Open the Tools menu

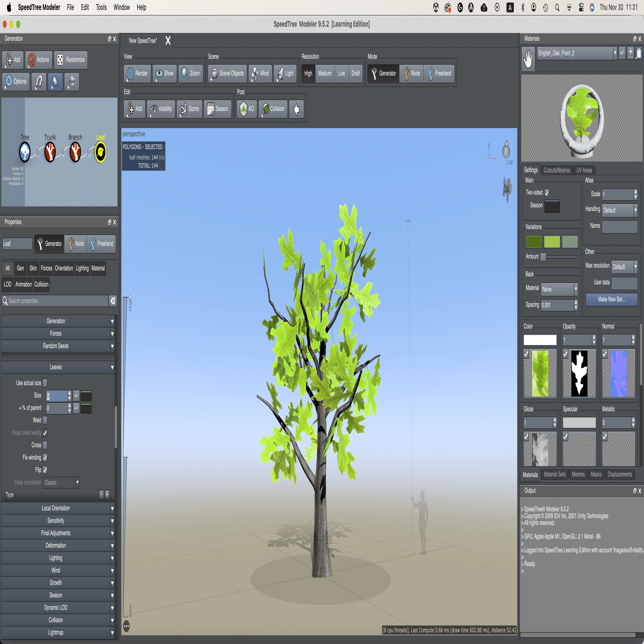tap(101, 7)
